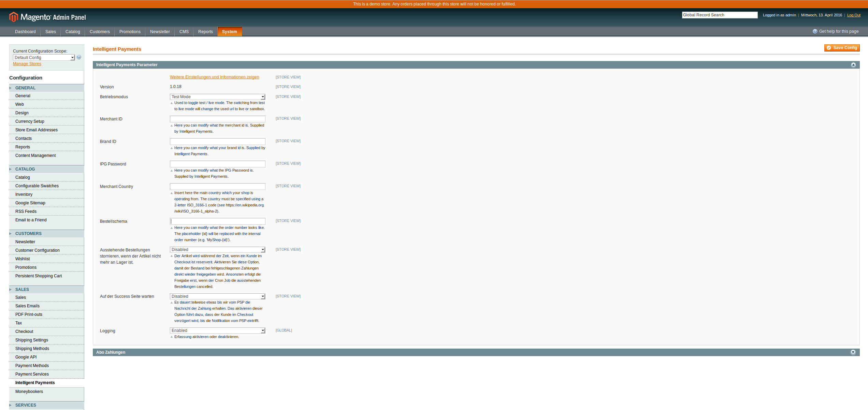Screen dimensions: 868x410
Task: Open the System menu
Action: pyautogui.click(x=230, y=32)
